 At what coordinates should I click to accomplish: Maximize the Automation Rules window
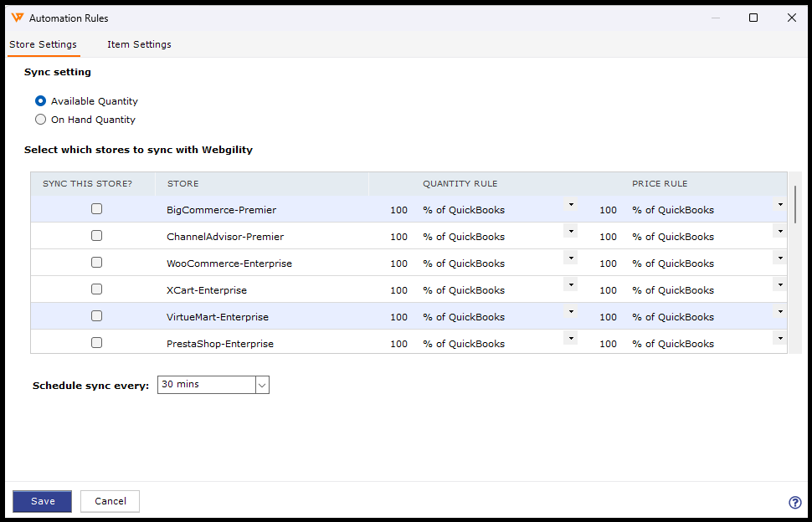(x=753, y=18)
